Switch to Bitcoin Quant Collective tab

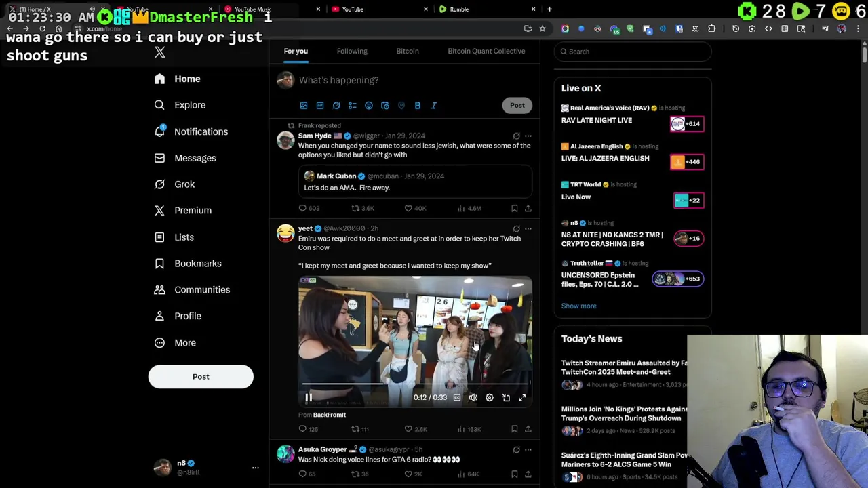(x=486, y=52)
